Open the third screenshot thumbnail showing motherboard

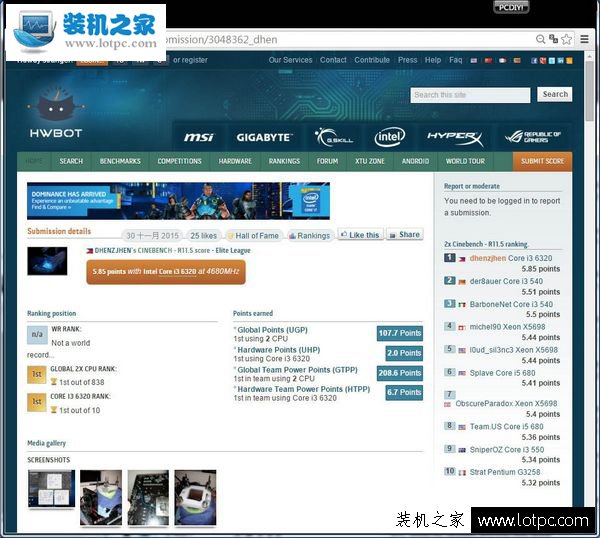tap(148, 497)
